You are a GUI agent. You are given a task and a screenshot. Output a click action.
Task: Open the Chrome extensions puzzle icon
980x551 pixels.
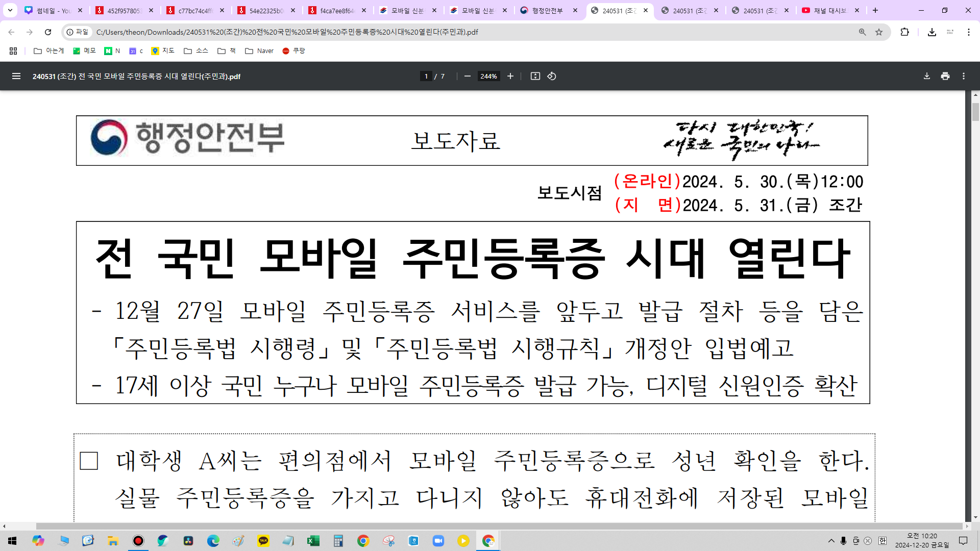[904, 32]
